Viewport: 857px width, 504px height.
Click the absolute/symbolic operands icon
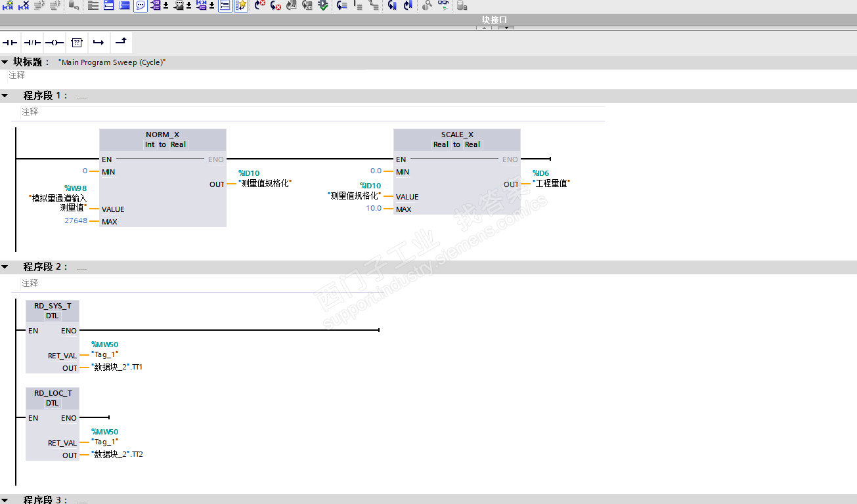tap(156, 5)
